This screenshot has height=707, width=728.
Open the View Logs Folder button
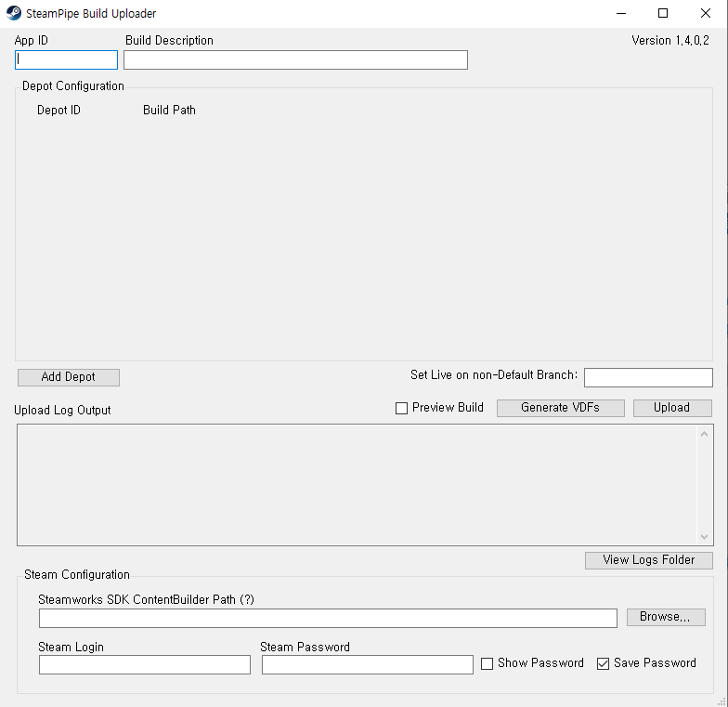tap(648, 560)
